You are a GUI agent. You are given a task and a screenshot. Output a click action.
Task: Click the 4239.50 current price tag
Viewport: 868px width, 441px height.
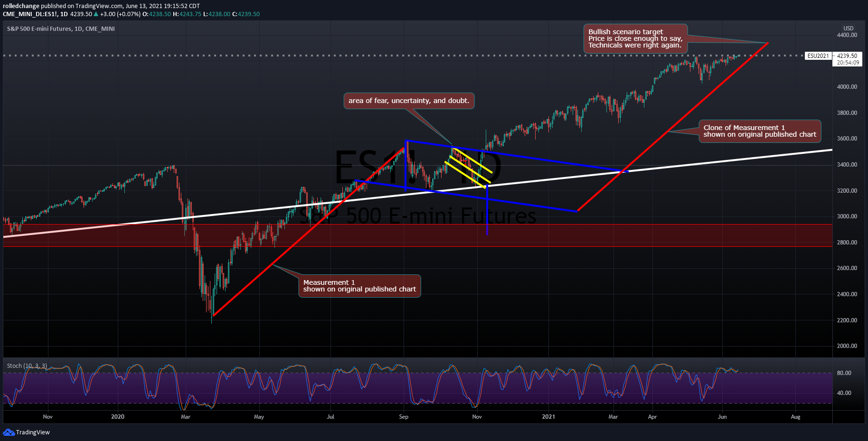(x=847, y=56)
